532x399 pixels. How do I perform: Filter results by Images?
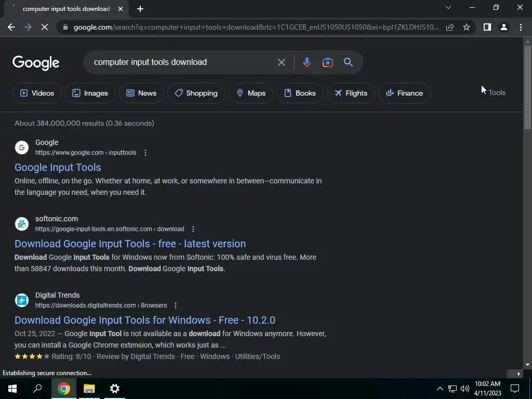point(90,93)
